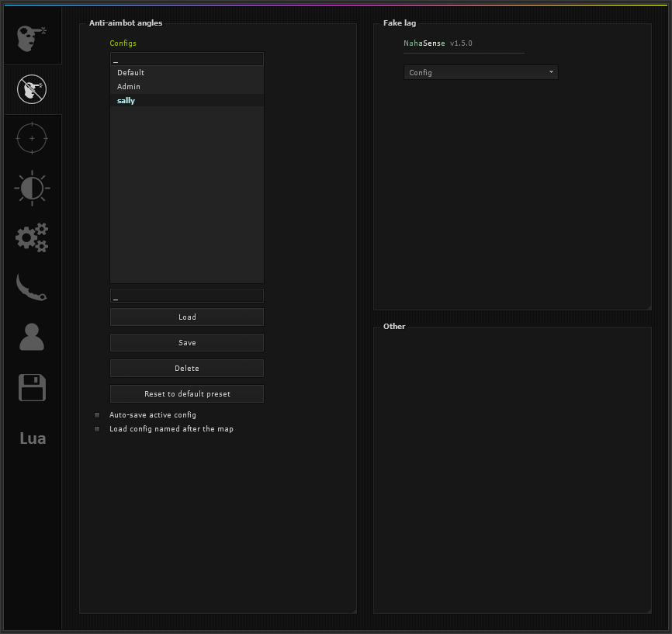Open the Rage aimbot tab icon
The width and height of the screenshot is (672, 634).
click(32, 38)
